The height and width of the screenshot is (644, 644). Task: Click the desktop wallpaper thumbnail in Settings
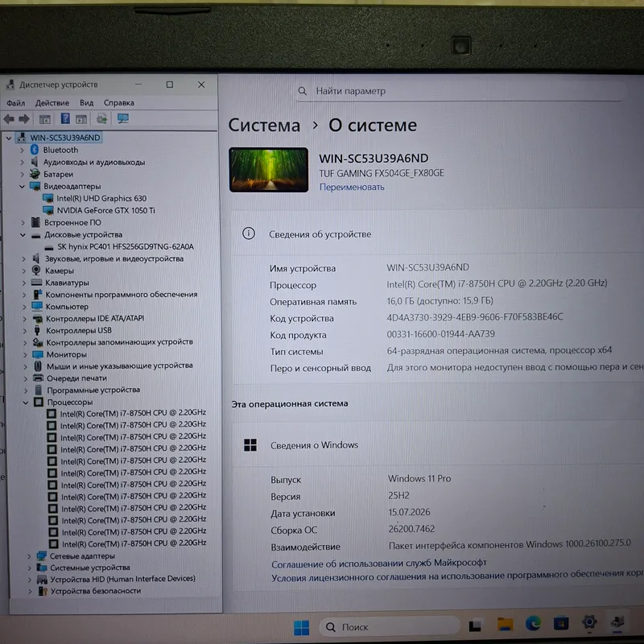coord(269,170)
